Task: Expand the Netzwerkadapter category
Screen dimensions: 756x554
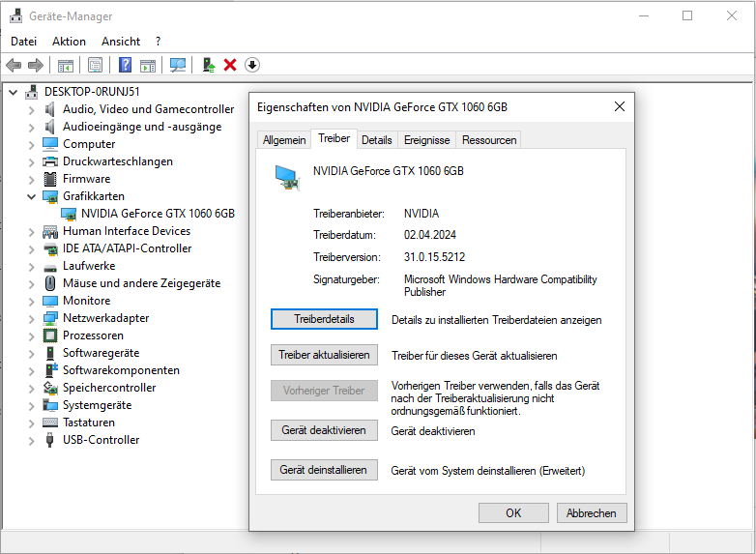Action: tap(31, 319)
